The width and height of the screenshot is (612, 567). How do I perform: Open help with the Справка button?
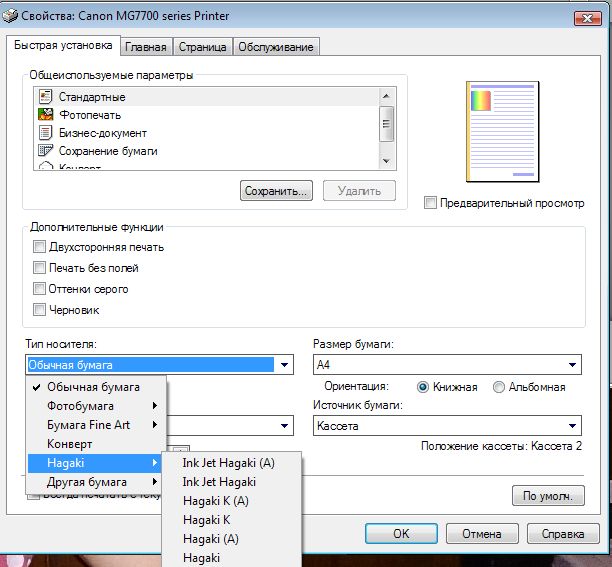pyautogui.click(x=563, y=533)
